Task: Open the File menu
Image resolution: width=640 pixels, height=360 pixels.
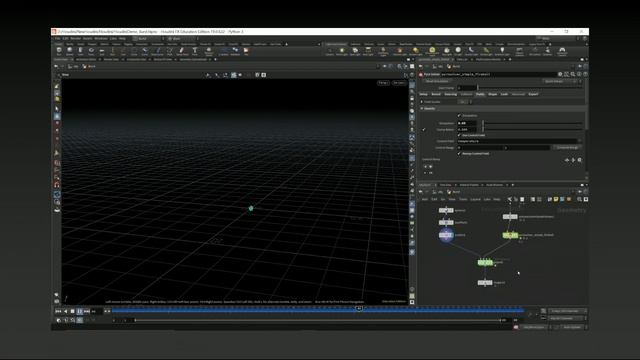Action: pyautogui.click(x=57, y=38)
